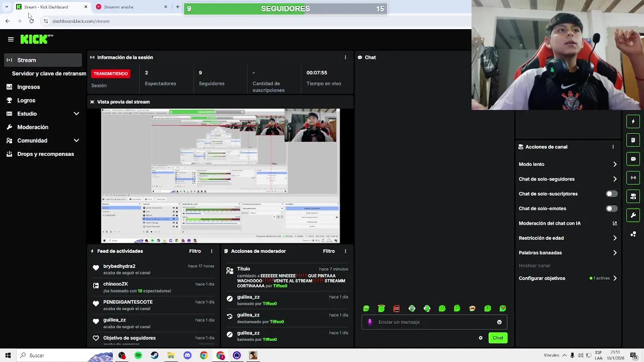Screen dimensions: 644x362
Task: Open a new browser tab with plus button
Action: [177, 7]
